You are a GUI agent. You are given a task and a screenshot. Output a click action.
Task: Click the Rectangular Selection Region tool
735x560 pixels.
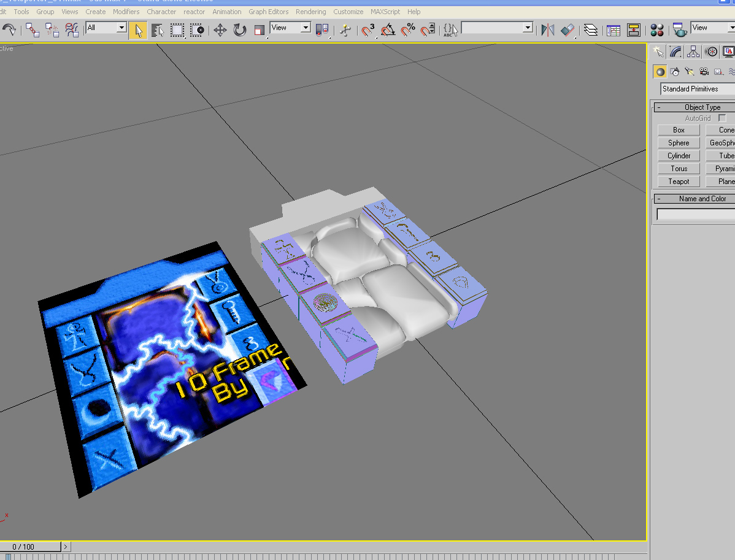pyautogui.click(x=177, y=31)
